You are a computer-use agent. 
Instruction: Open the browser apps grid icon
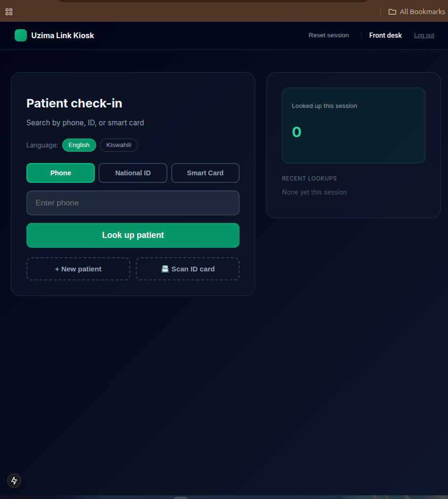[x=9, y=12]
